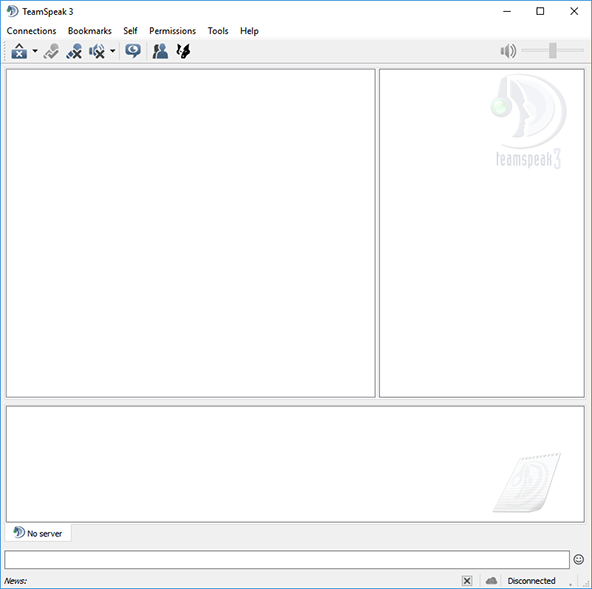Minimize the TeamSpeak 3 window

point(507,11)
